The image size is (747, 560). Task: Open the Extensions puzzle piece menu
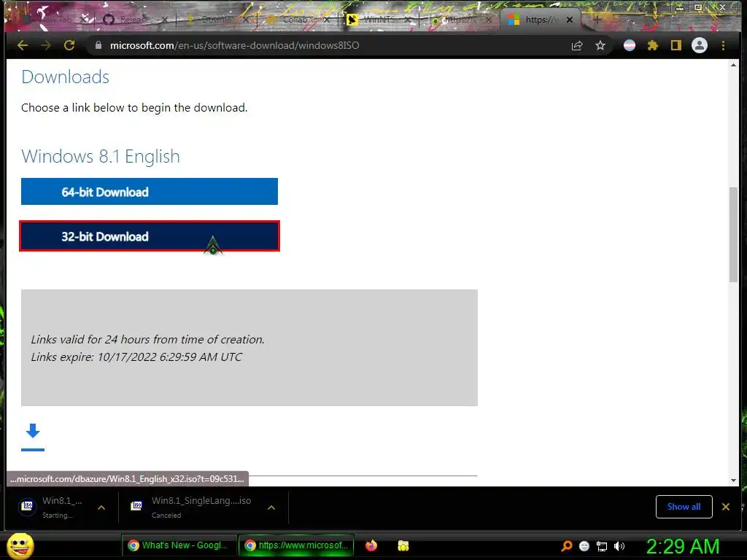click(x=653, y=45)
